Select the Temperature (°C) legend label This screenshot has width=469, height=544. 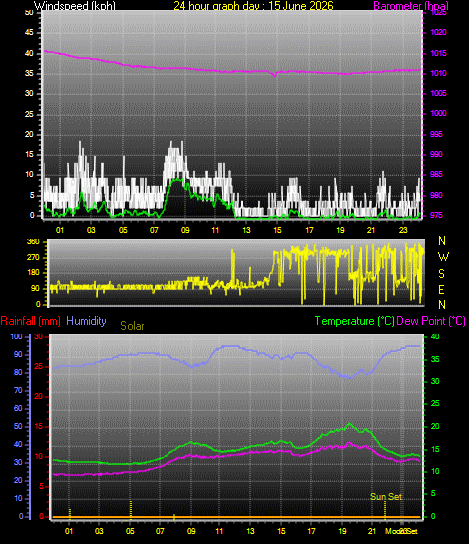pos(355,321)
